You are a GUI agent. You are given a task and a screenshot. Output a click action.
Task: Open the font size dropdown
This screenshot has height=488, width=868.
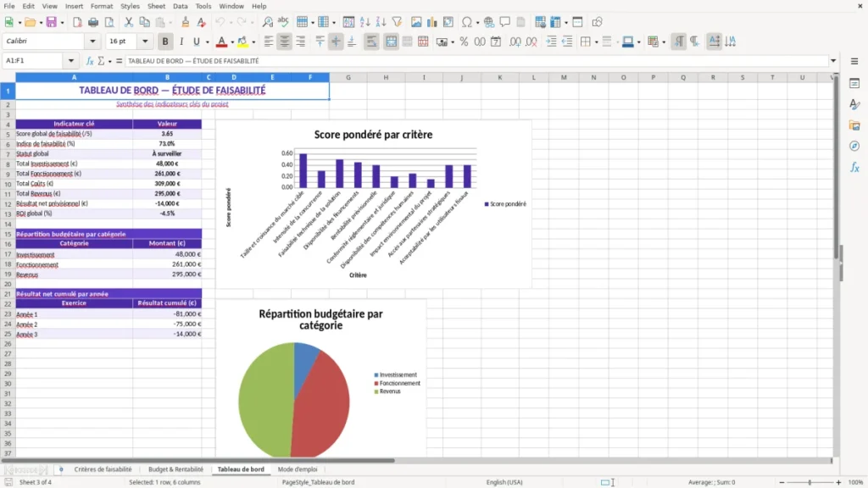point(145,41)
